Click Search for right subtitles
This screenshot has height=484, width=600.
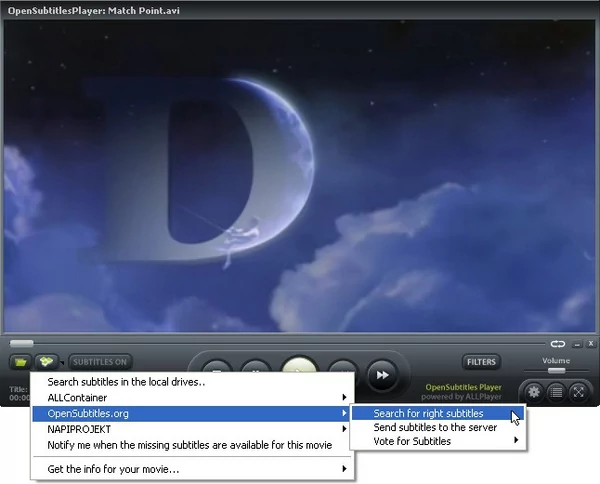coord(438,413)
